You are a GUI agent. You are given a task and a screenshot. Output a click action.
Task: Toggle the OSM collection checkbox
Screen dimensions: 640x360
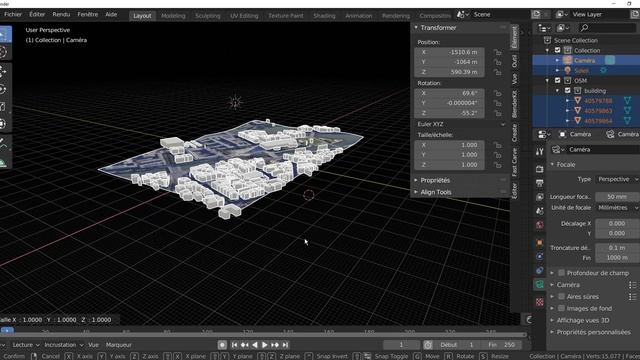pos(558,80)
